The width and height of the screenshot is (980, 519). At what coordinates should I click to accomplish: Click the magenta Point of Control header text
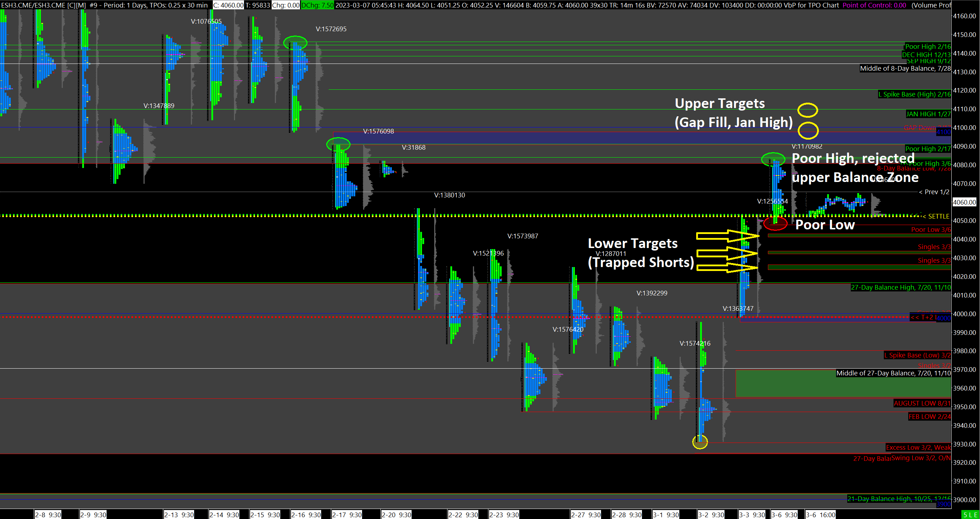(x=874, y=5)
